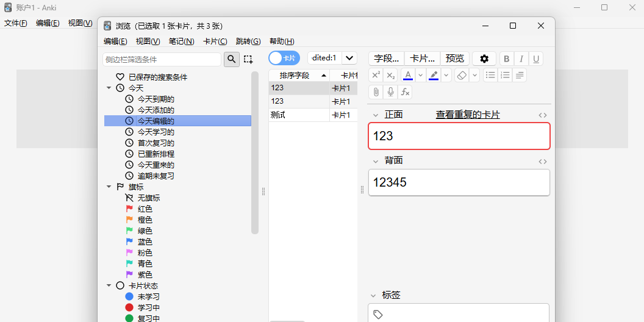Toggle HTML editor for 背面 field
This screenshot has height=322, width=644.
[543, 162]
